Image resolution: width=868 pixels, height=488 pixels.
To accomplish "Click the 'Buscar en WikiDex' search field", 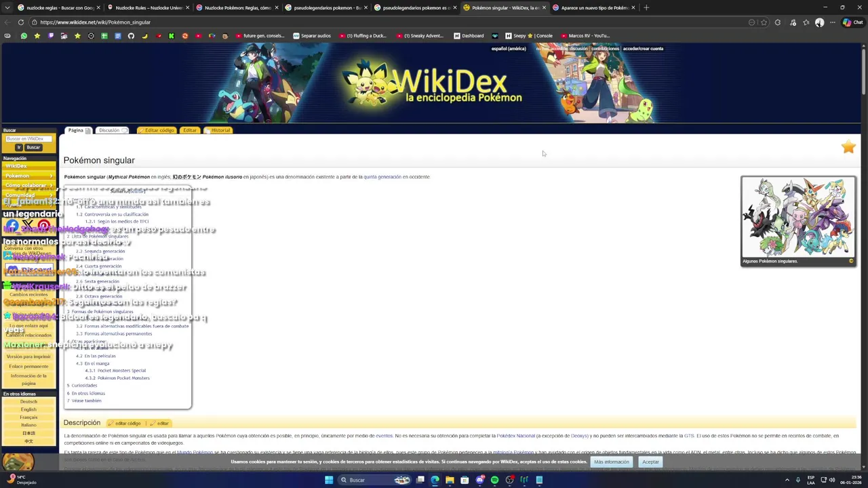I will click(x=28, y=139).
